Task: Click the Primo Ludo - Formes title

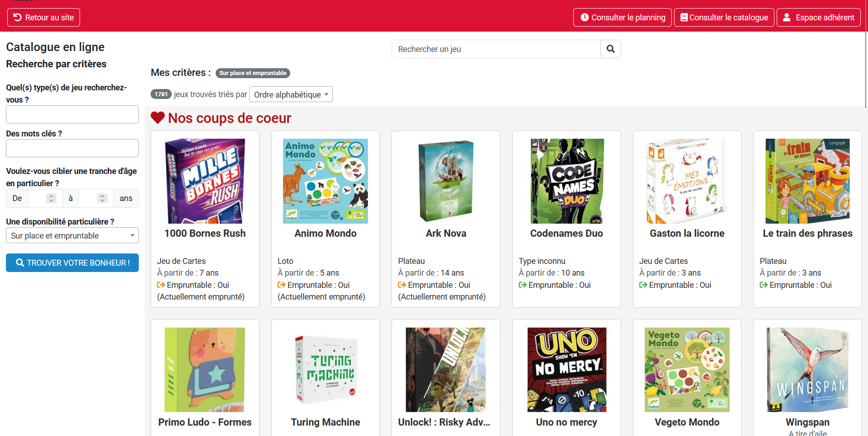Action: (205, 422)
